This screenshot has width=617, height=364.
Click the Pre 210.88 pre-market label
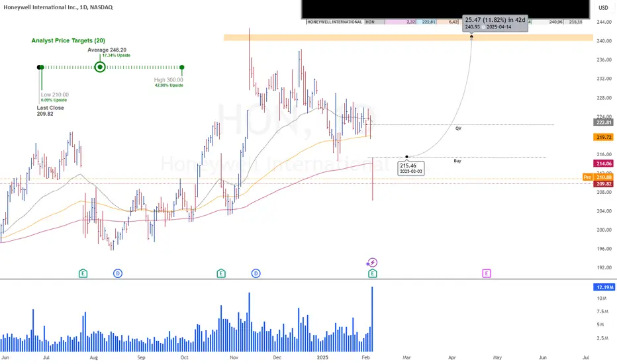(x=598, y=177)
